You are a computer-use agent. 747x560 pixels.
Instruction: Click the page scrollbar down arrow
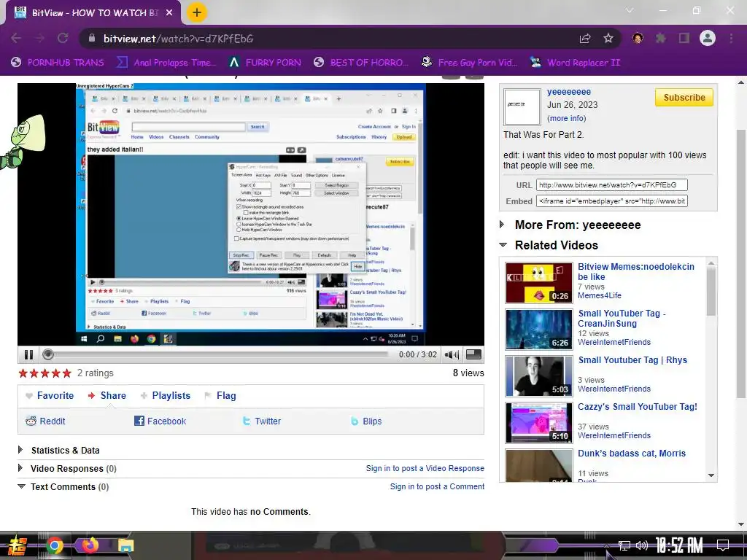pos(741,524)
